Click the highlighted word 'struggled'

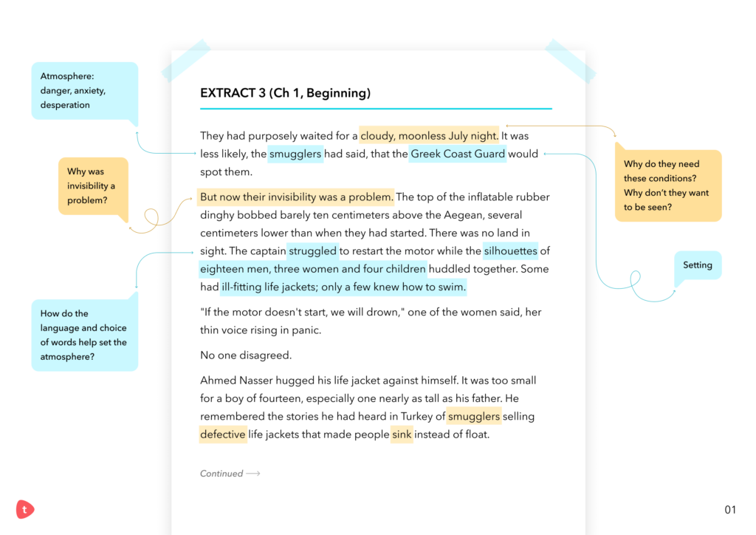tap(312, 251)
